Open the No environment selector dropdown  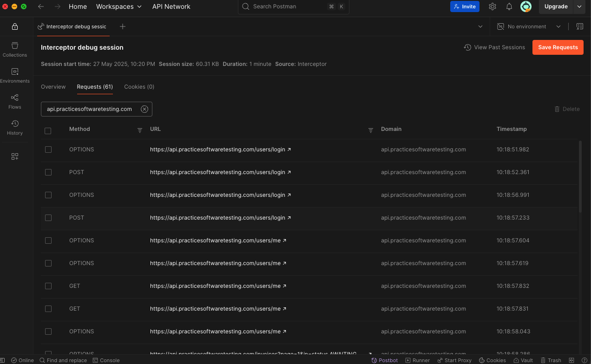coord(529,26)
